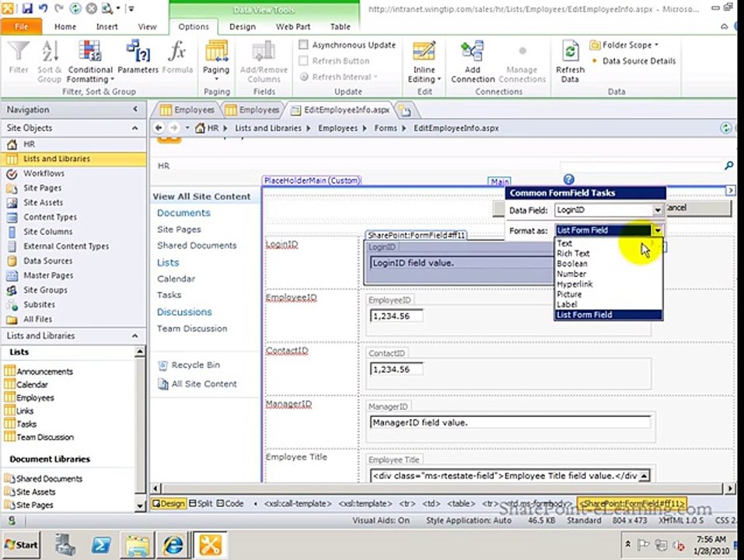Switch to Design view
The height and width of the screenshot is (560, 744).
click(x=169, y=503)
